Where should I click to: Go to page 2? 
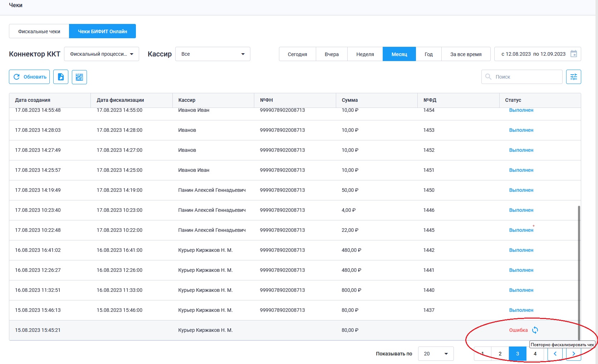pos(500,354)
